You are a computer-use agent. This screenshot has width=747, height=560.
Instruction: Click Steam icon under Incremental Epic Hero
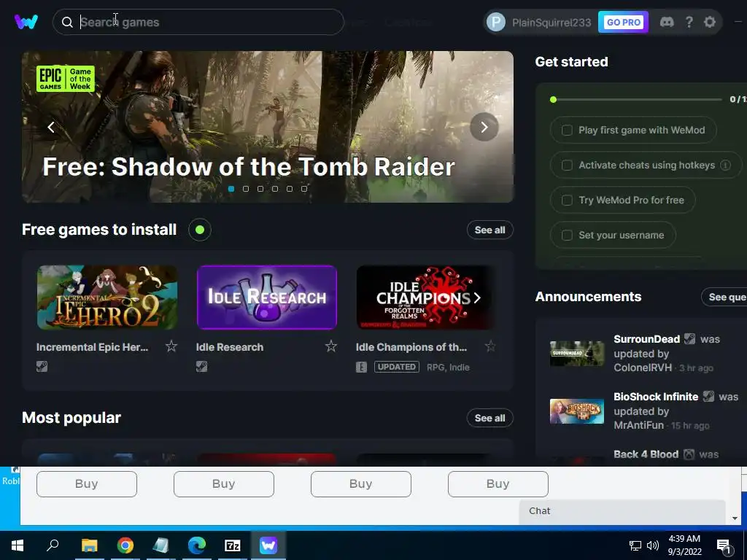pyautogui.click(x=42, y=366)
